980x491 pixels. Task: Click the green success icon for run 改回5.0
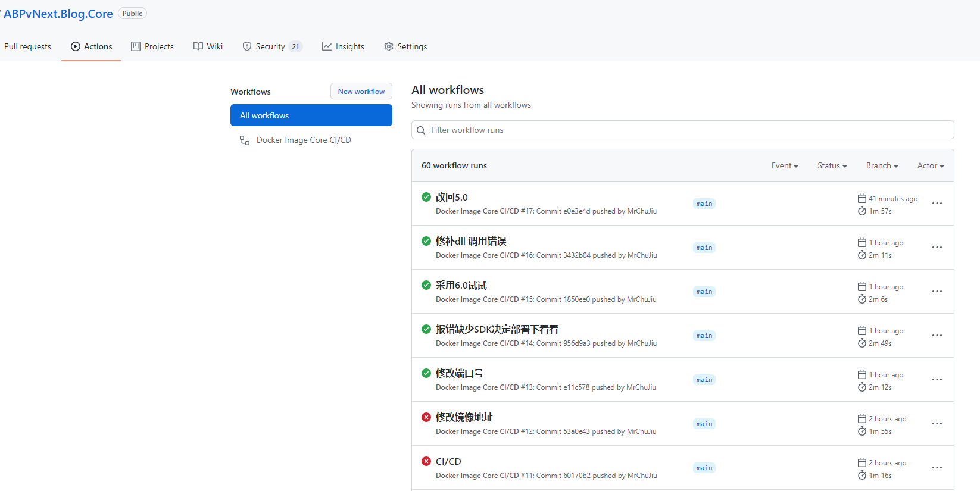tap(426, 197)
